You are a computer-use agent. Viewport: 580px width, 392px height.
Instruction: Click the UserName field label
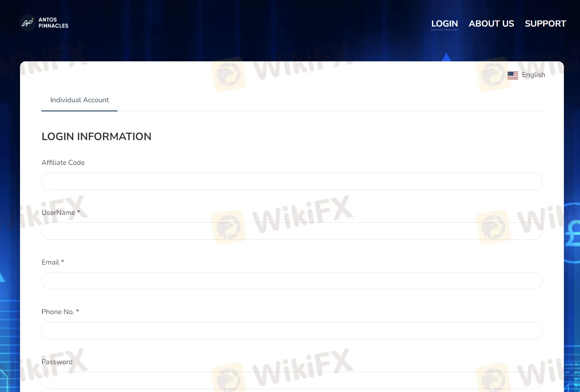coord(58,213)
